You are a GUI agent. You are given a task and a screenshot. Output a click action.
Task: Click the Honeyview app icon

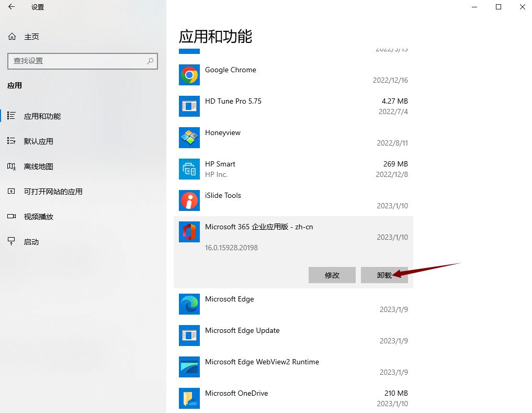point(189,138)
